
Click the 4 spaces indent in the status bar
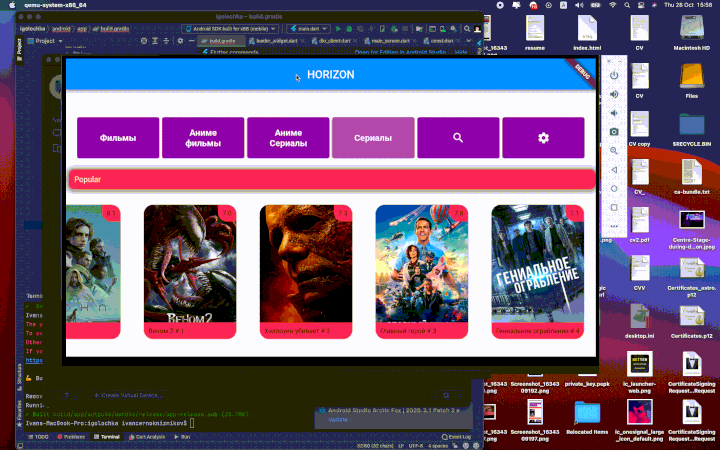(x=438, y=445)
